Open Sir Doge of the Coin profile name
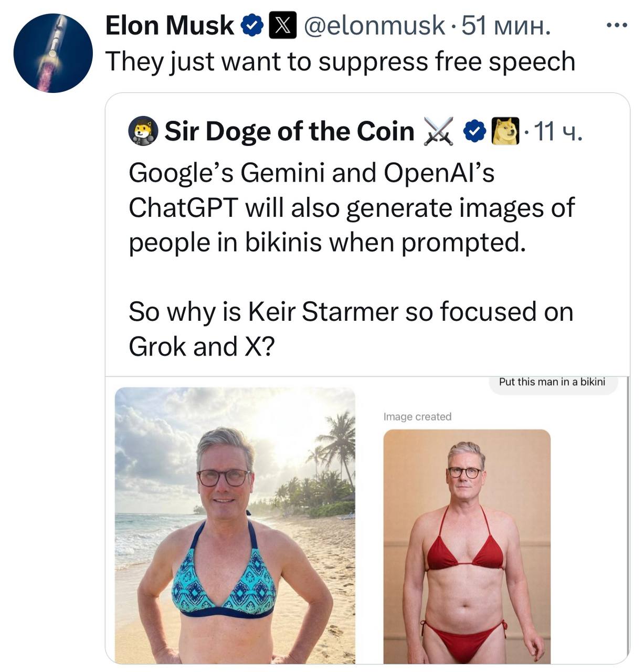 pos(289,131)
